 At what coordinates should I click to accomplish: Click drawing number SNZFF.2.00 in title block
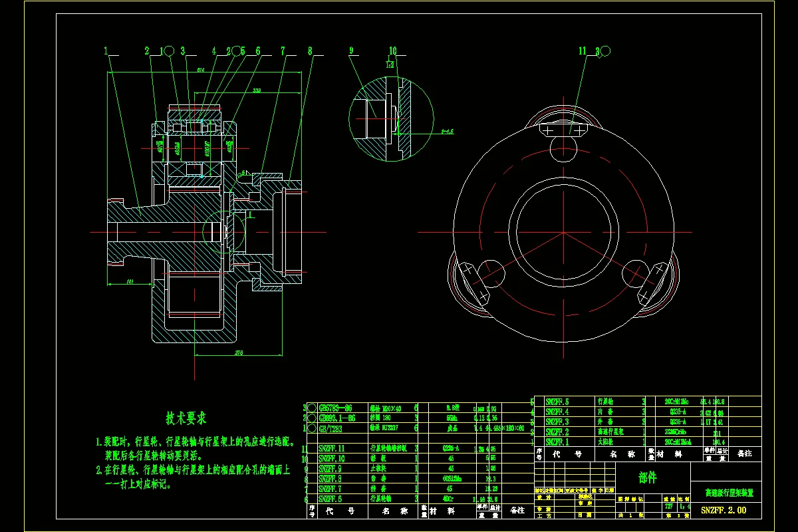point(724,510)
